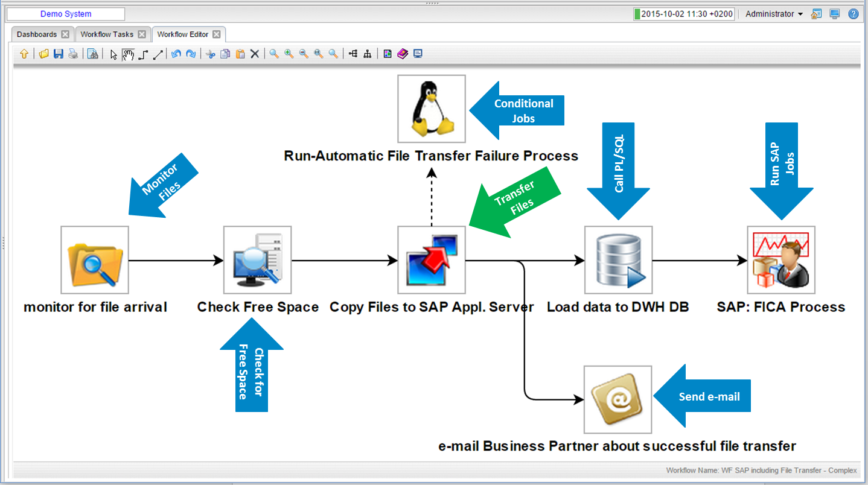The height and width of the screenshot is (485, 868).
Task: Select the arrow pointer tool
Action: tap(113, 54)
